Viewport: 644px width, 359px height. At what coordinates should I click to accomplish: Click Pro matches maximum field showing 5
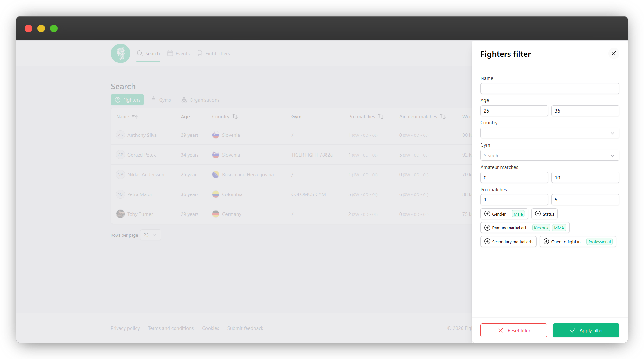[585, 200]
